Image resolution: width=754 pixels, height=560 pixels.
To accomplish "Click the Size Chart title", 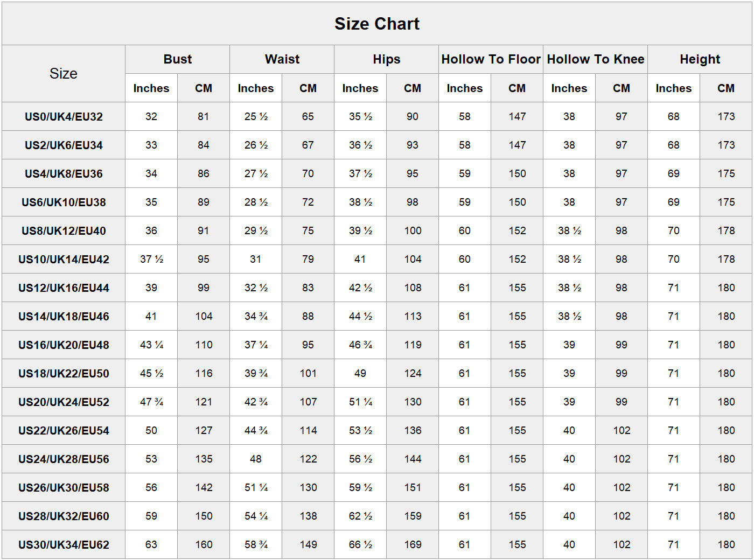I will (376, 24).
